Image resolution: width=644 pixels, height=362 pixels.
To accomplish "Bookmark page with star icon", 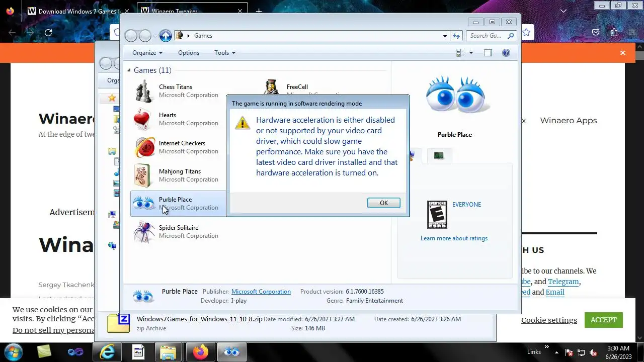I will [526, 33].
